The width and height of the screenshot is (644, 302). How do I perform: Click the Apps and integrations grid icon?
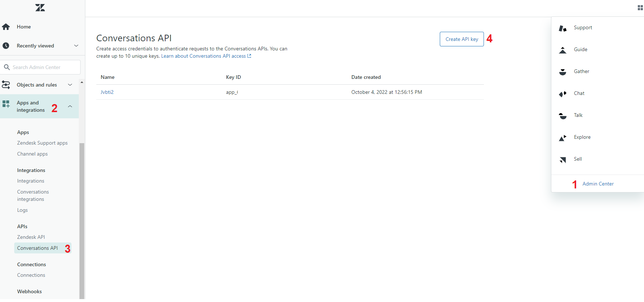coord(6,104)
